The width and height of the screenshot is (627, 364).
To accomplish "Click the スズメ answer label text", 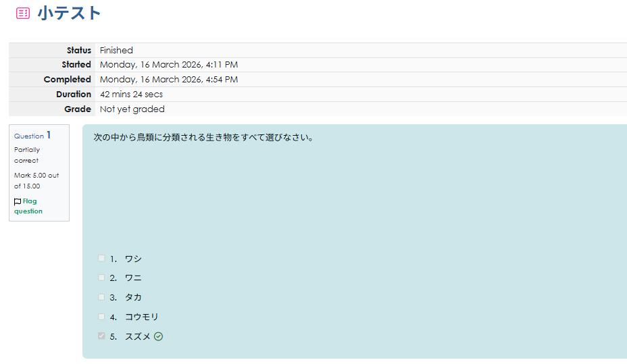I will tap(137, 336).
